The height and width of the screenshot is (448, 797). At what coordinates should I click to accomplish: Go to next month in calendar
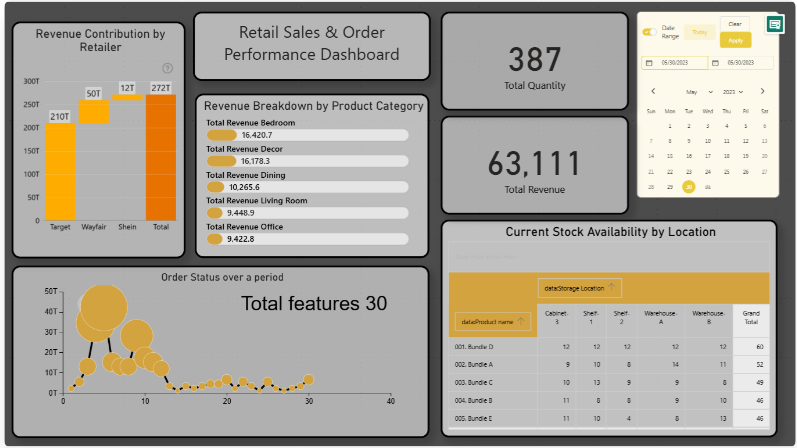(x=763, y=91)
